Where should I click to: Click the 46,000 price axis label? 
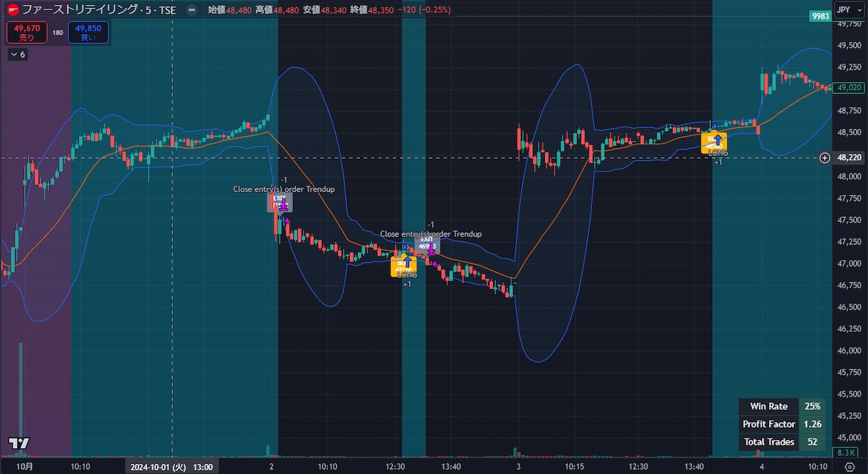tap(851, 351)
